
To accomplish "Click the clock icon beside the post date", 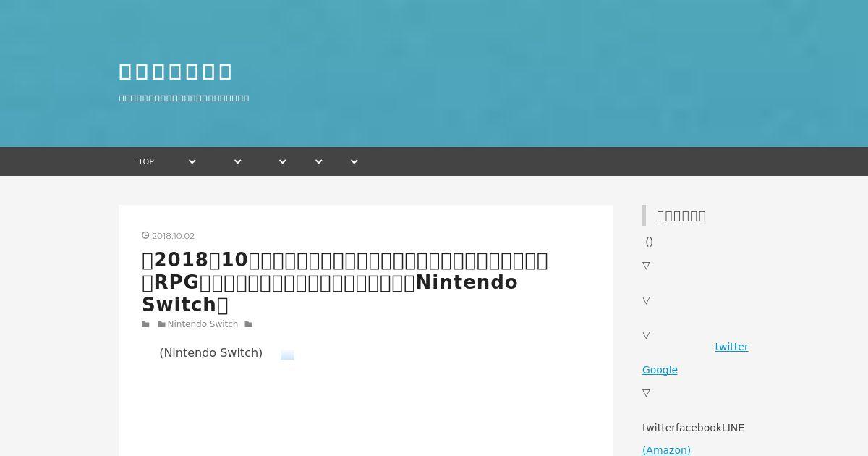I will [x=145, y=235].
